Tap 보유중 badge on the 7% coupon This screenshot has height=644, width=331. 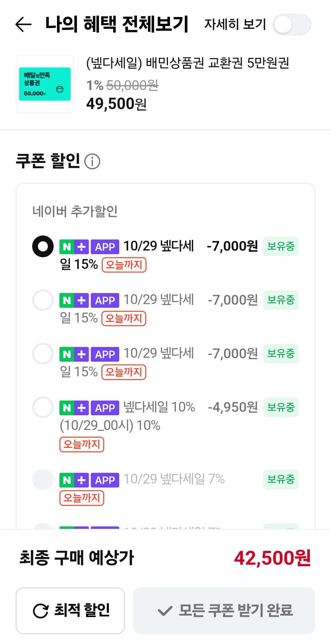tap(281, 479)
